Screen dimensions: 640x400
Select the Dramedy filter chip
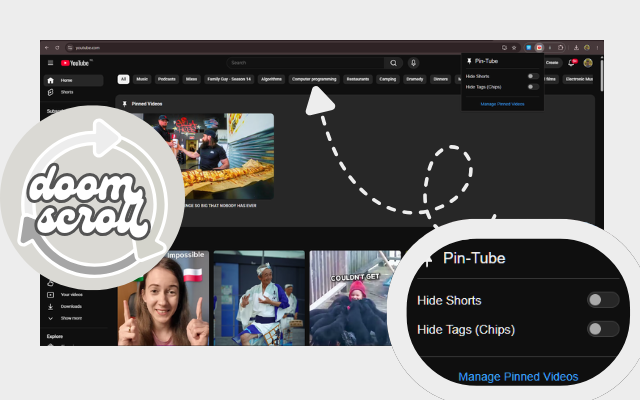[415, 79]
